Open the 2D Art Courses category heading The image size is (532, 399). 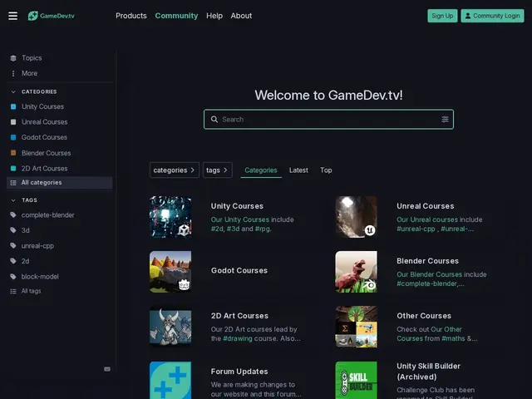click(239, 316)
